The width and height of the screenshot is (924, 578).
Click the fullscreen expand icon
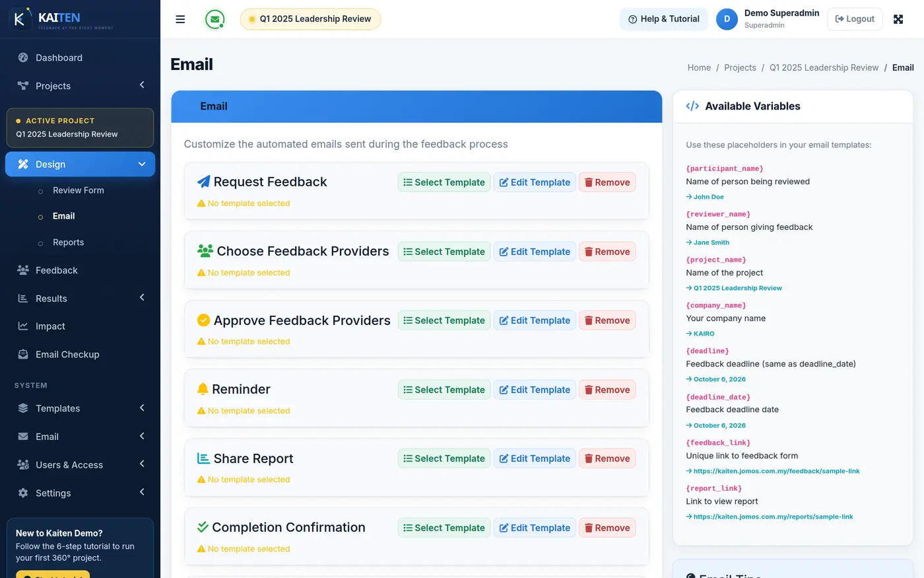coord(898,19)
